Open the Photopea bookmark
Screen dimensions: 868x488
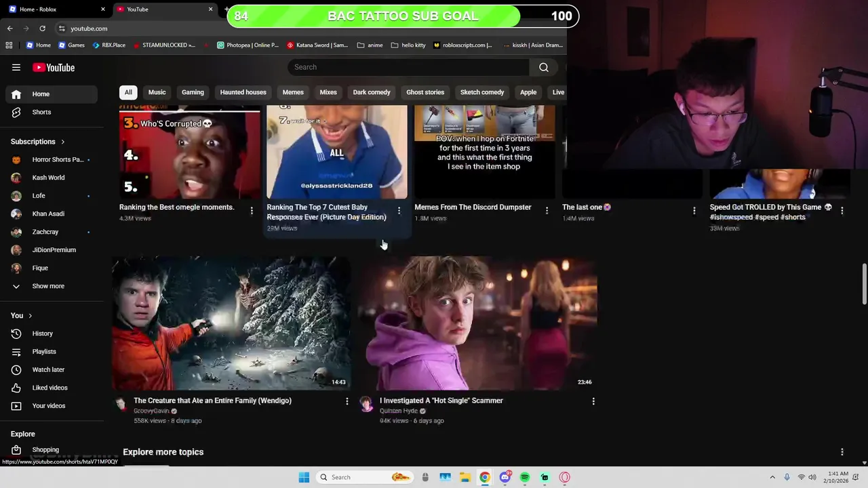click(x=248, y=45)
